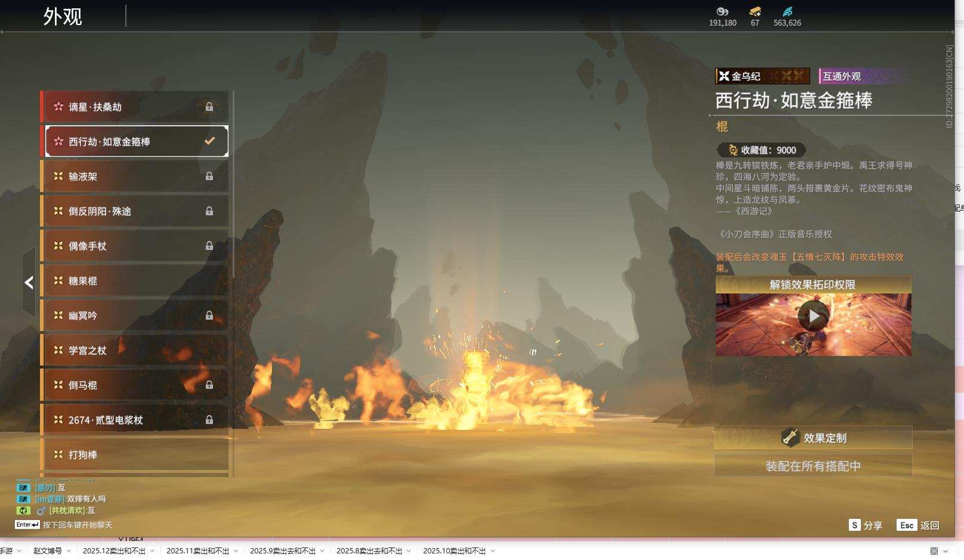The width and height of the screenshot is (964, 560).
Task: Click the 返回 back button
Action: (918, 525)
